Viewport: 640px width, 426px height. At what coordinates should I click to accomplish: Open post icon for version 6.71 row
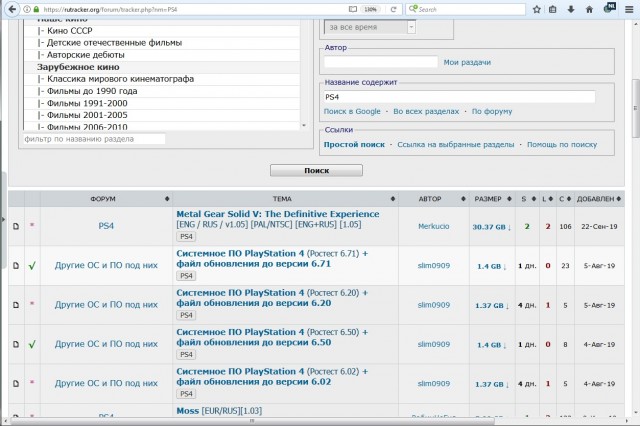pyautogui.click(x=16, y=266)
